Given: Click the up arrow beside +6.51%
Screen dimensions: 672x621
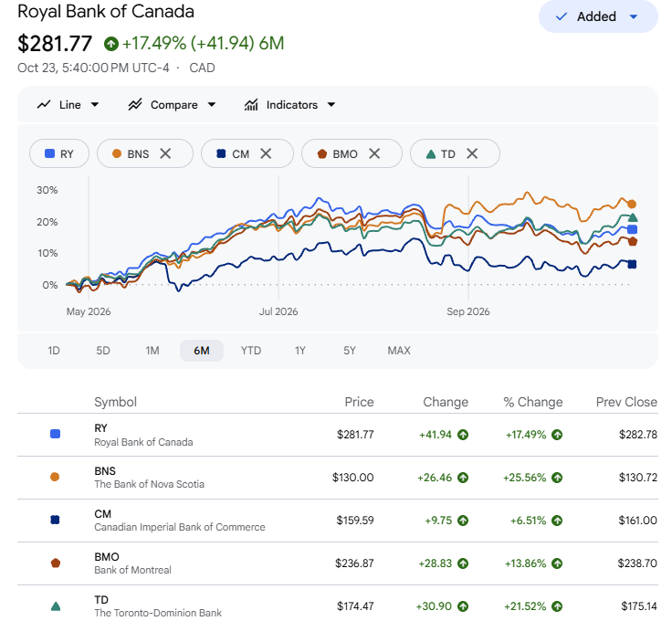Looking at the screenshot, I should [x=557, y=521].
